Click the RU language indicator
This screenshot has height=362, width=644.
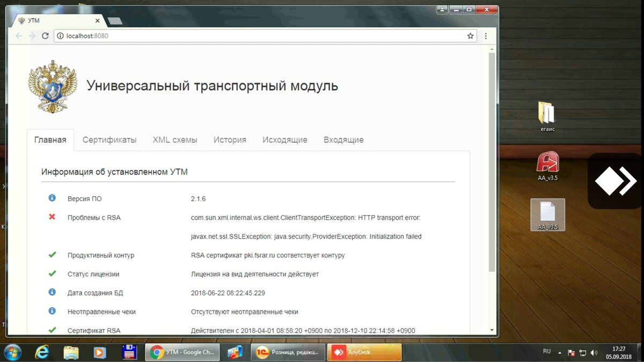[547, 352]
